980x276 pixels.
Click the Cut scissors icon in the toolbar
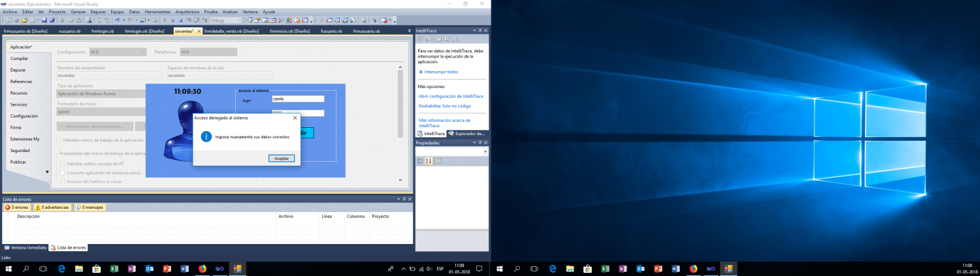pos(62,20)
